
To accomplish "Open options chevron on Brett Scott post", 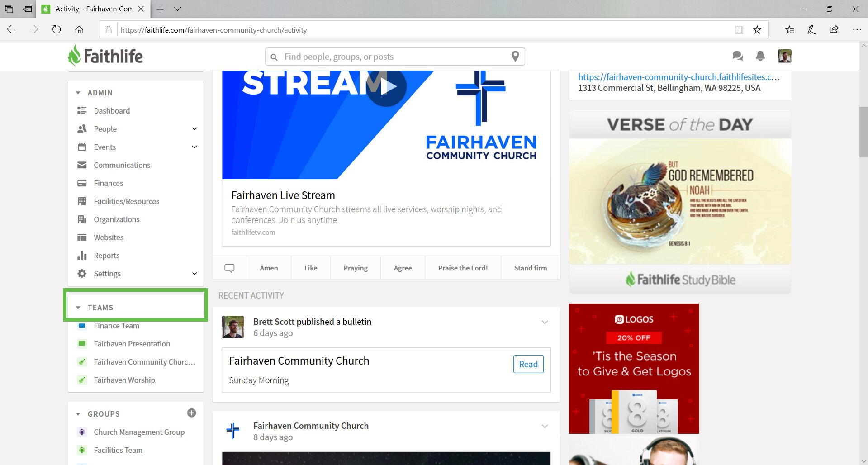I will click(545, 323).
